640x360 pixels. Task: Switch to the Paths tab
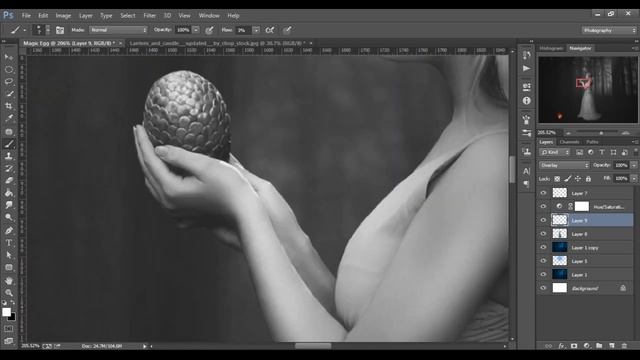pyautogui.click(x=592, y=142)
